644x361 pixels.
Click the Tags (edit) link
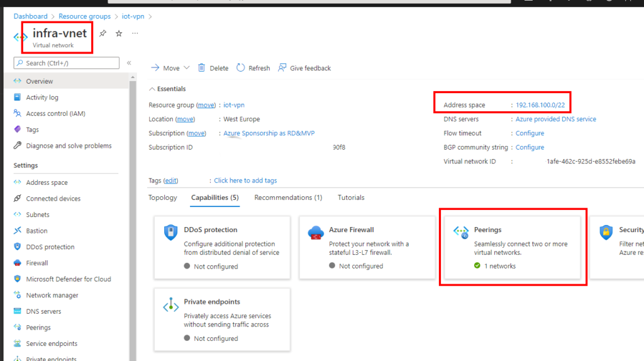[x=171, y=181]
